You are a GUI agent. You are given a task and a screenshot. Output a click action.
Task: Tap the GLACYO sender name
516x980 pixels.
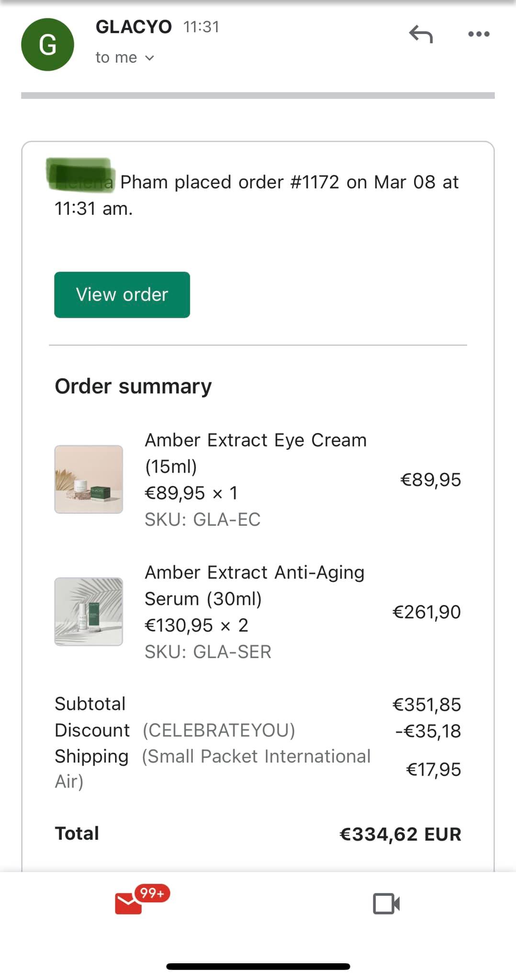(x=134, y=27)
